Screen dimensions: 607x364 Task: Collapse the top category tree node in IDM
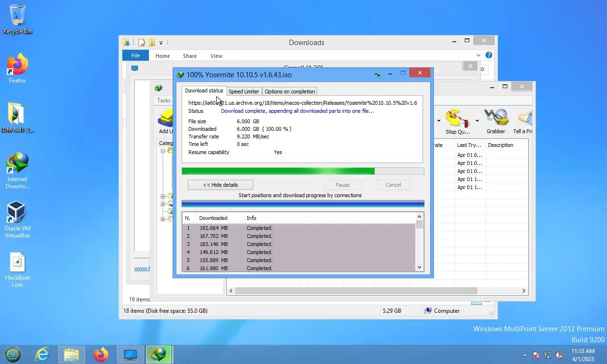click(x=163, y=151)
